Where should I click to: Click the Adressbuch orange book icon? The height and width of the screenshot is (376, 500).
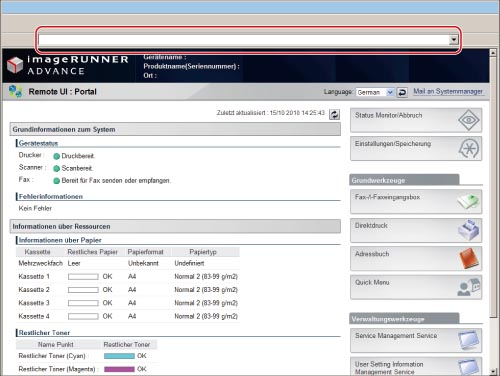pos(469,258)
